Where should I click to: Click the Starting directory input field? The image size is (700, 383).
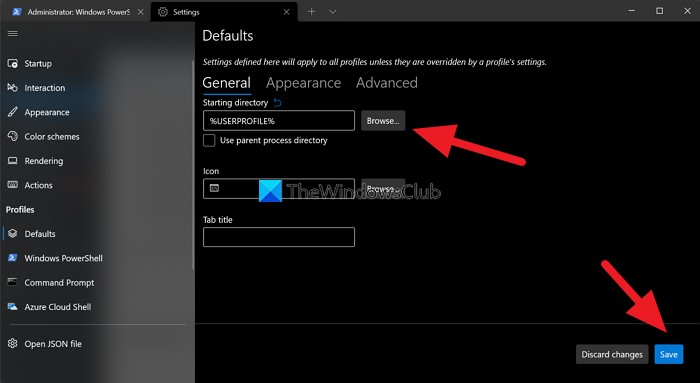279,121
